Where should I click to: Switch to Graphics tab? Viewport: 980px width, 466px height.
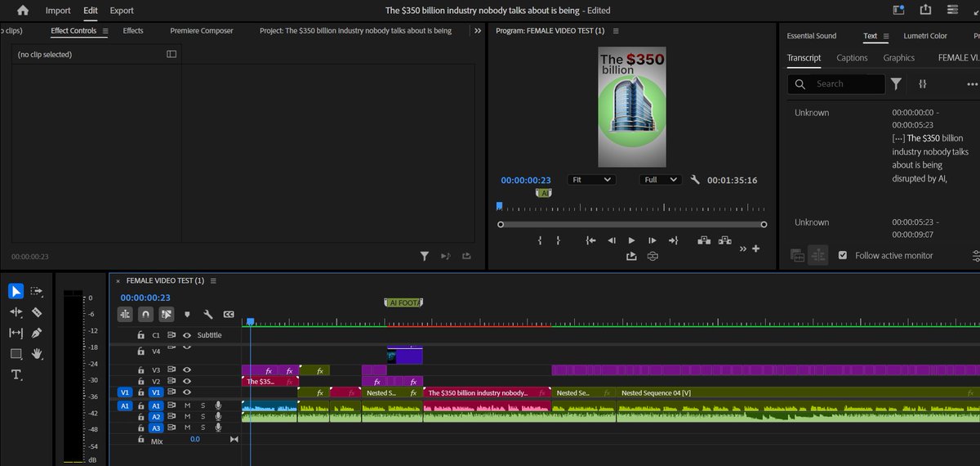coord(898,58)
